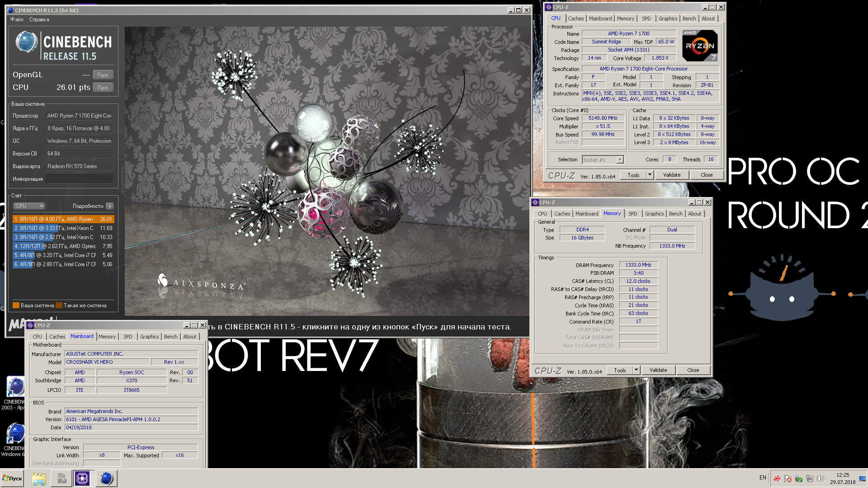
Task: Click Tools button in Memory CPU-Z
Action: coord(620,371)
